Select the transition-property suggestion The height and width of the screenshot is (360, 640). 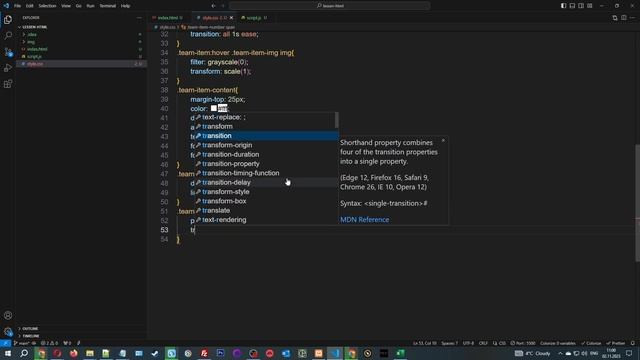coord(266,164)
